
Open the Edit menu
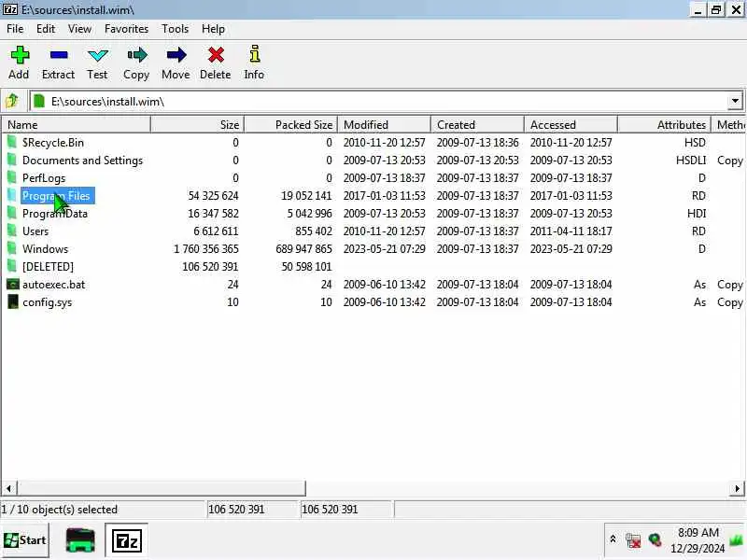tap(46, 29)
